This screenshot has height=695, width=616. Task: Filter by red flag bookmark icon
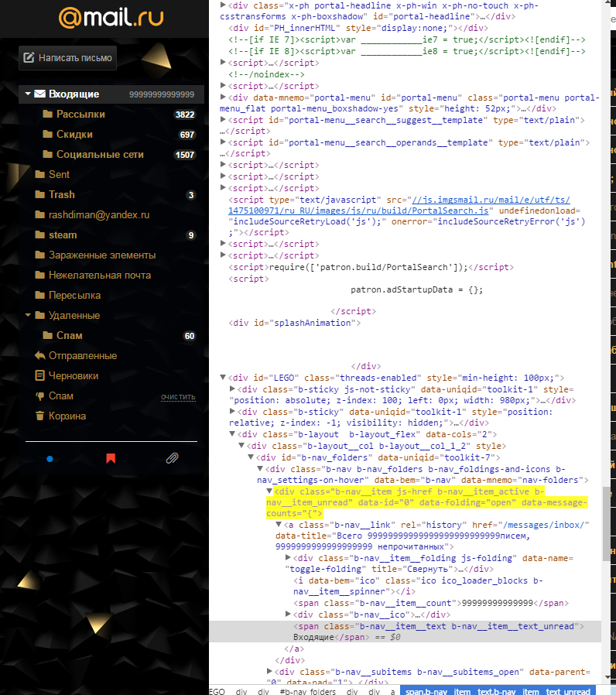pyautogui.click(x=111, y=458)
